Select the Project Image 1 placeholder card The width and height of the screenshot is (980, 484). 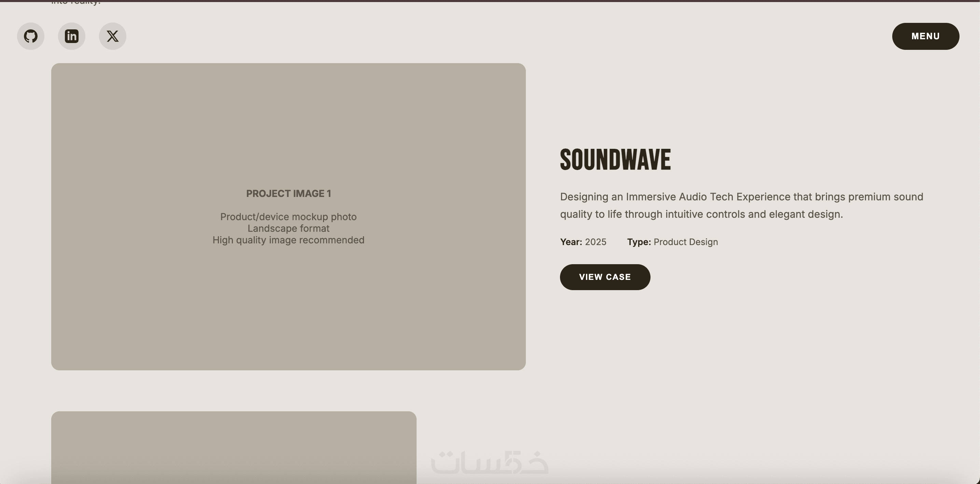point(289,304)
